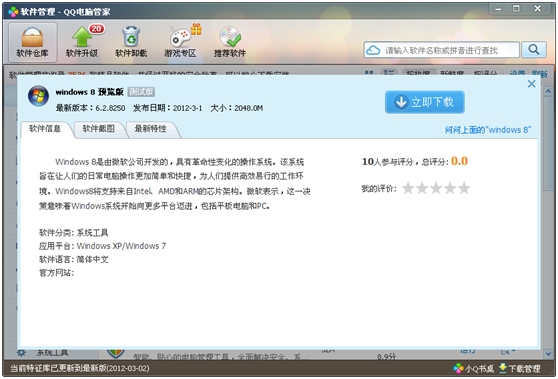
Task: Click the search field for software name
Action: 441,50
